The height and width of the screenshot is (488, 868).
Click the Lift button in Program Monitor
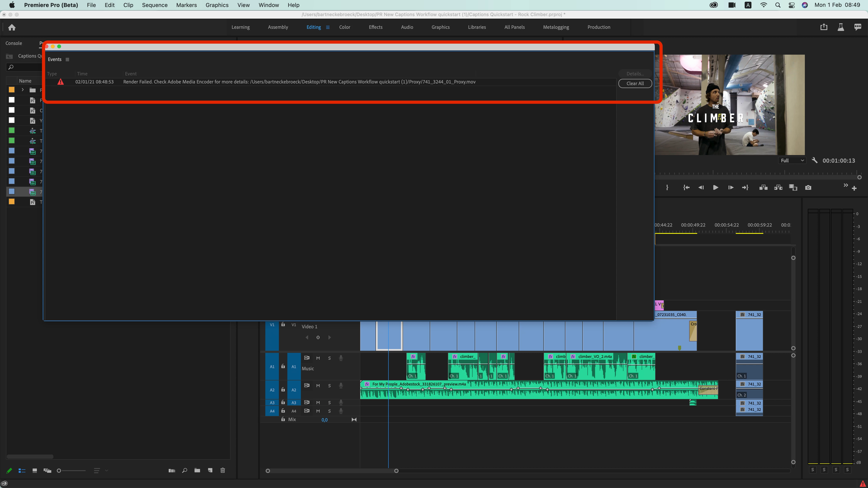[763, 188]
